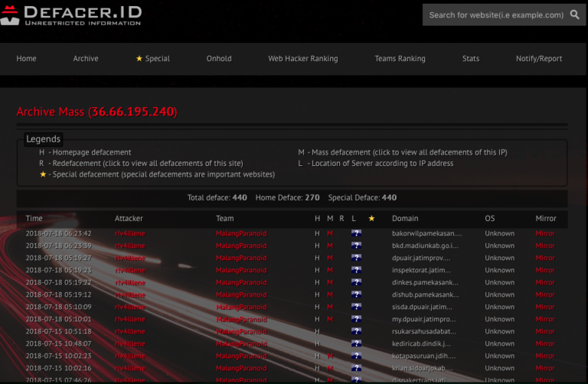
Task: Click location flag for bakorwilpamekasan row
Action: 356,233
